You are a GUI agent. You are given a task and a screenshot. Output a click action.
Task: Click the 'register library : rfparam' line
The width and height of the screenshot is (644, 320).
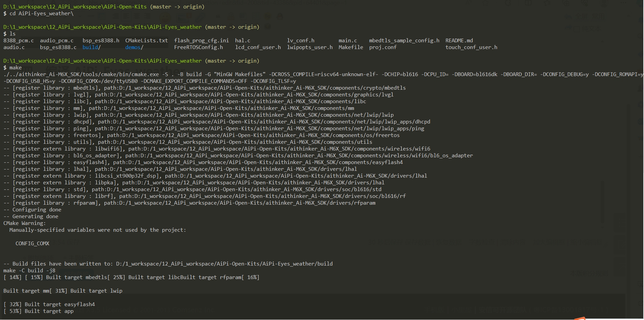(189, 203)
